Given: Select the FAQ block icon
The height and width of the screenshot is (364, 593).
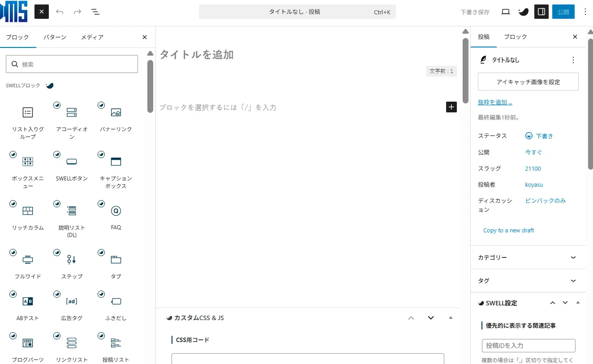Looking at the screenshot, I should pyautogui.click(x=116, y=210).
